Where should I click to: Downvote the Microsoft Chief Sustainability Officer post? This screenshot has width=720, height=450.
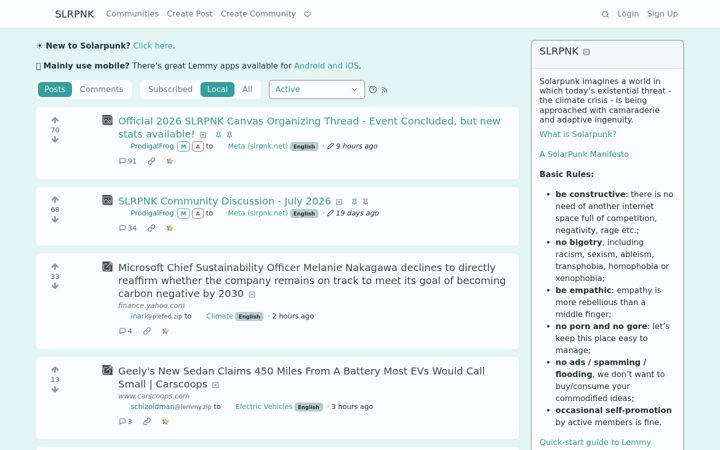[55, 286]
